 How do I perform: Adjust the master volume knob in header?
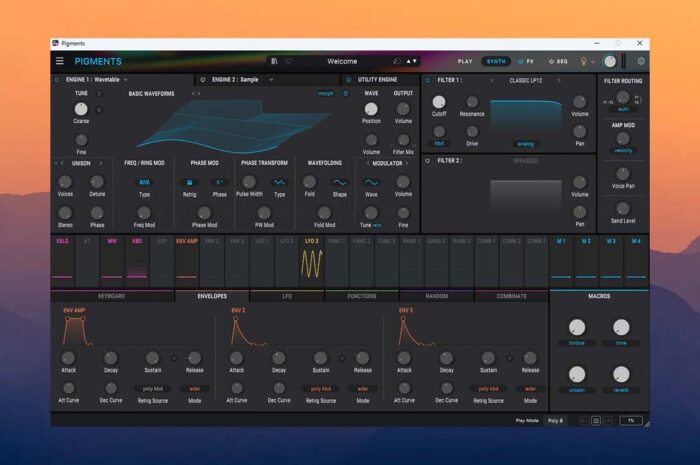tap(609, 62)
